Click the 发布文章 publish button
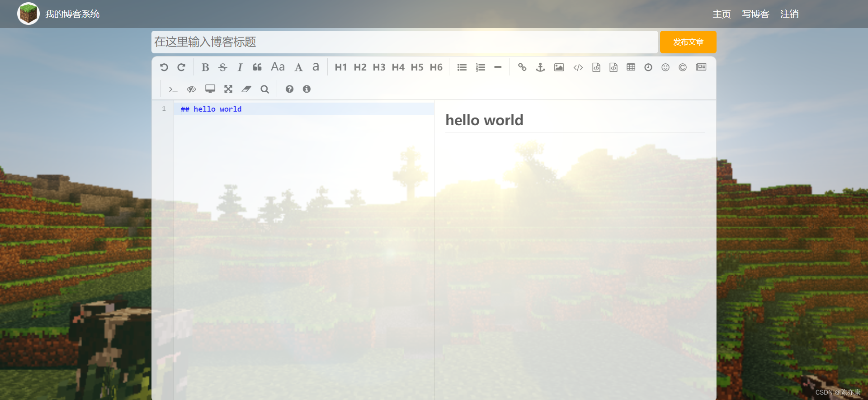Screen dimensions: 868x400 tap(688, 42)
